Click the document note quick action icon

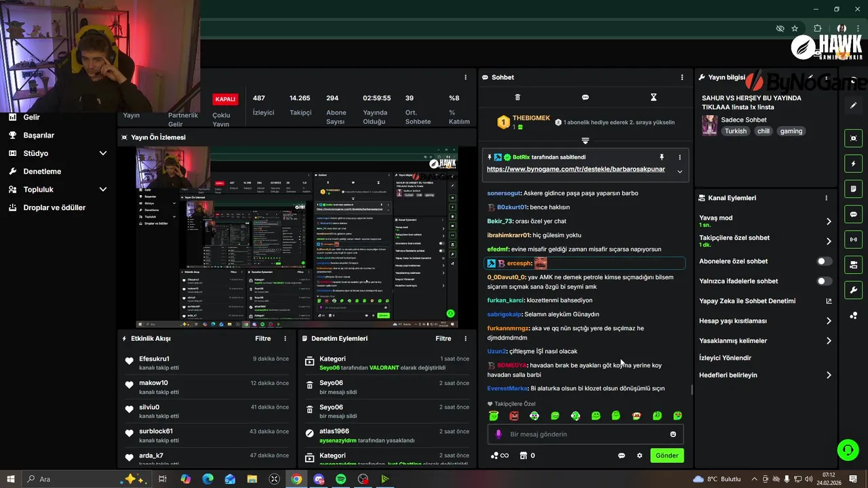click(x=854, y=189)
